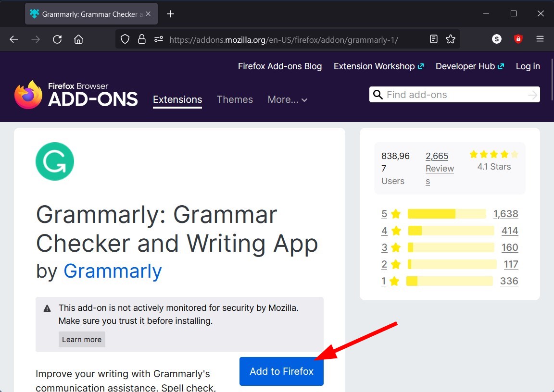
Task: Close the Firefox window
Action: click(541, 13)
